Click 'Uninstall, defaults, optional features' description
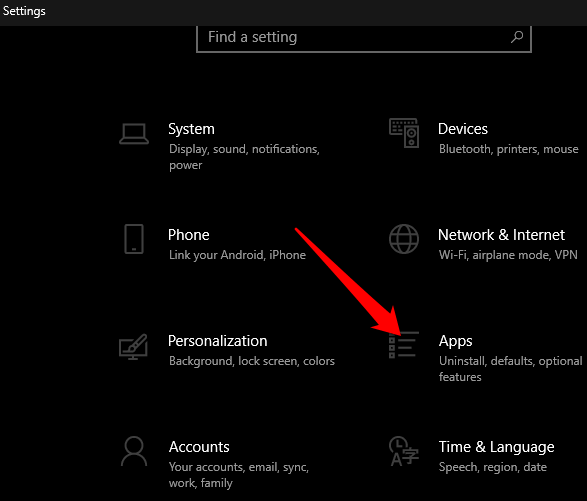The width and height of the screenshot is (587, 501). 511,369
